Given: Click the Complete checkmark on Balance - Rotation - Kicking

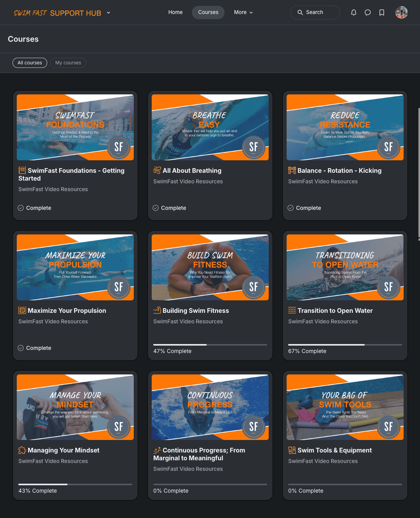Looking at the screenshot, I should (x=291, y=208).
